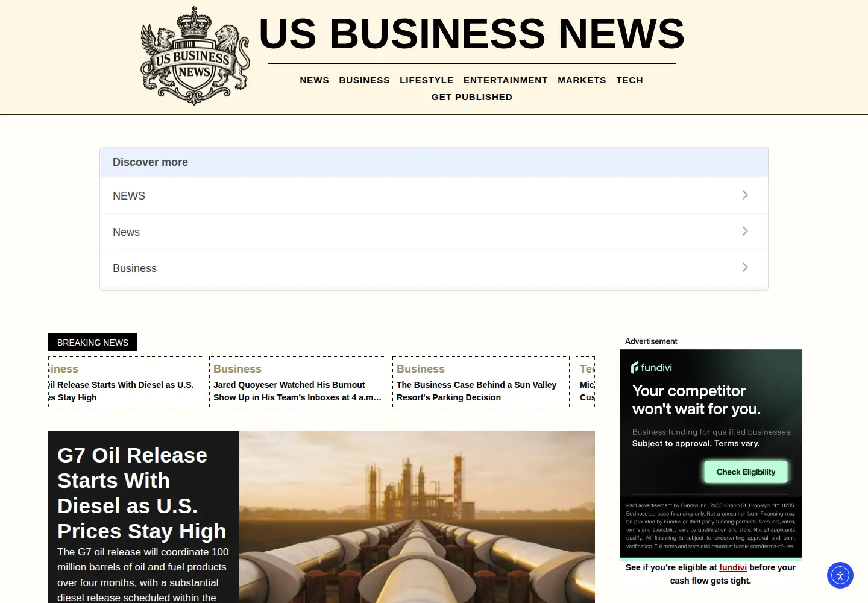Open the Business row chevron in Discover more
Viewport: 868px width, 603px height.
(x=745, y=268)
